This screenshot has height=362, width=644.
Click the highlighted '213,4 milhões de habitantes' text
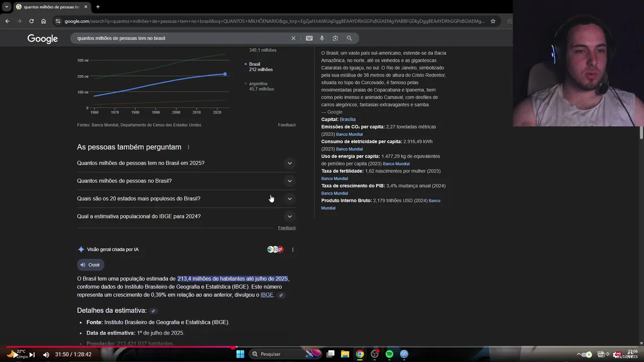pos(232,279)
